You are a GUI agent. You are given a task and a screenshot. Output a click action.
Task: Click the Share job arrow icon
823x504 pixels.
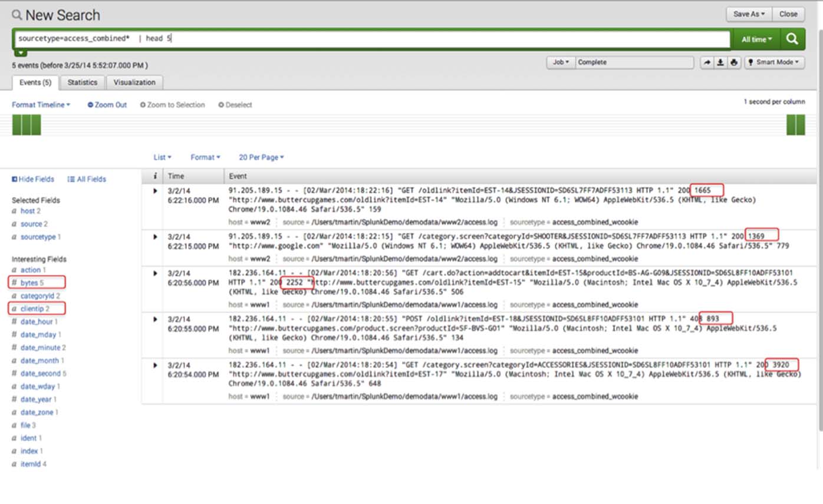(x=706, y=62)
